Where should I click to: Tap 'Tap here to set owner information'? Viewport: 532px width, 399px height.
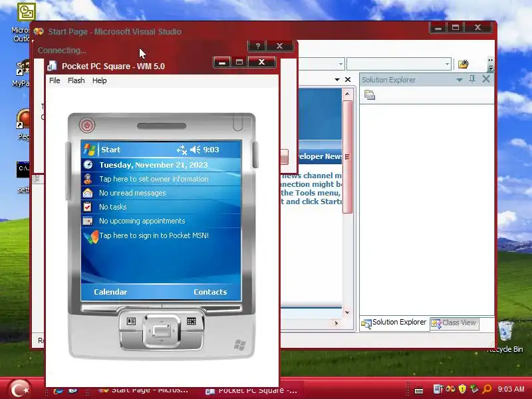click(x=154, y=179)
